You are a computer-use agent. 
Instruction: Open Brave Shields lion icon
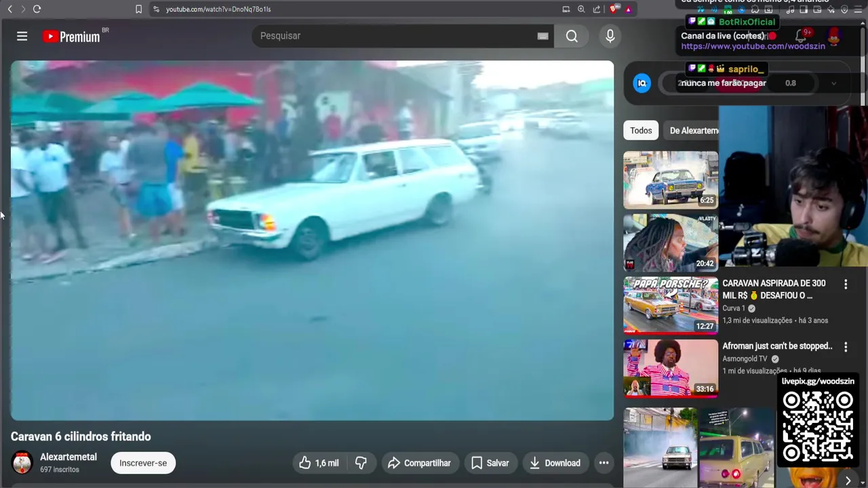pyautogui.click(x=614, y=9)
